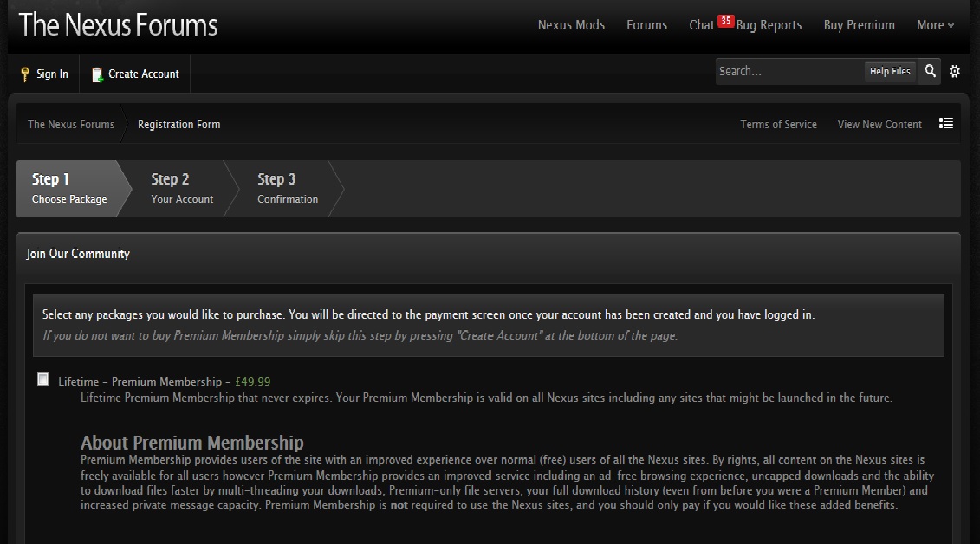Select the Buy Premium menu item
This screenshot has height=544, width=980.
[x=860, y=25]
